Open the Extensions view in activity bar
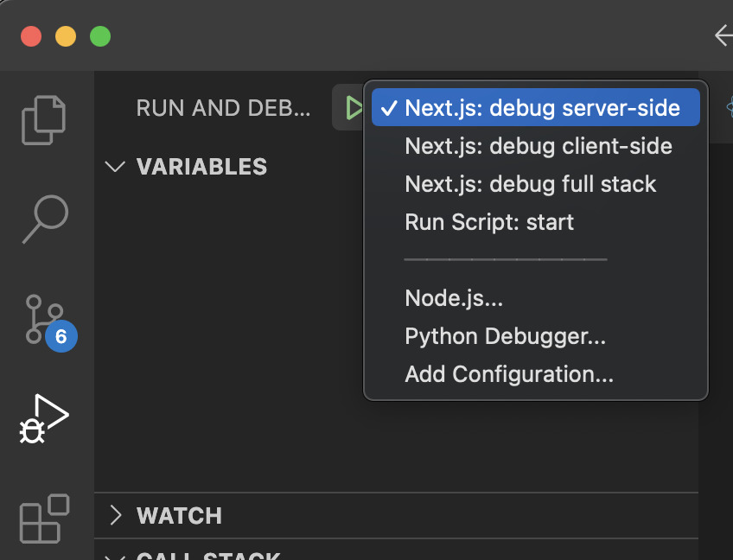This screenshot has height=560, width=733. [x=44, y=518]
